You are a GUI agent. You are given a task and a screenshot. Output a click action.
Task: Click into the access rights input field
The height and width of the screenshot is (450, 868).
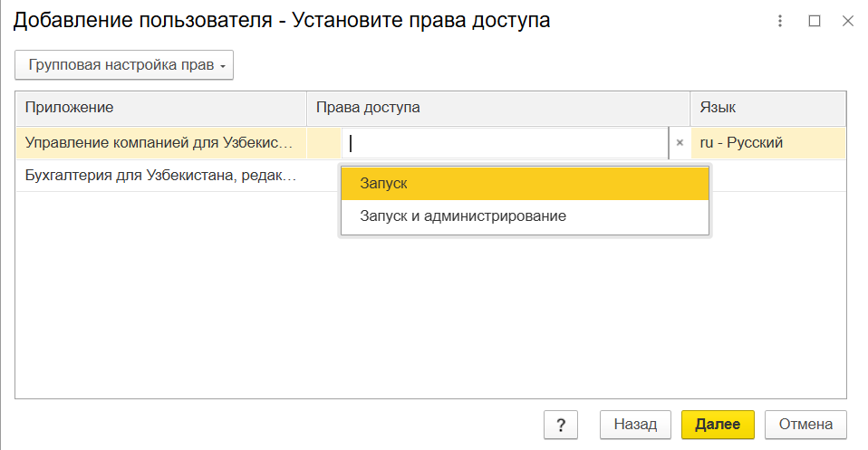(x=506, y=143)
